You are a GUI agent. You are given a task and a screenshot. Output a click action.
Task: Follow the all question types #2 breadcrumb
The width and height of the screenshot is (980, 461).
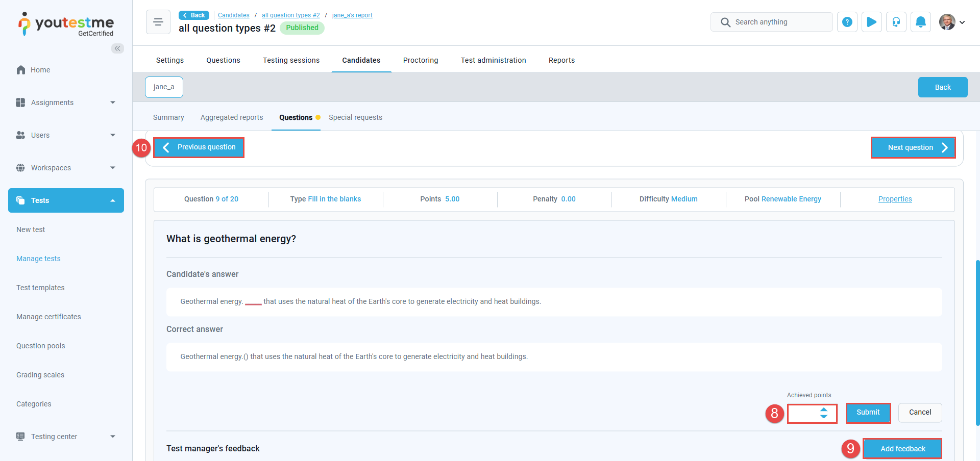click(291, 15)
